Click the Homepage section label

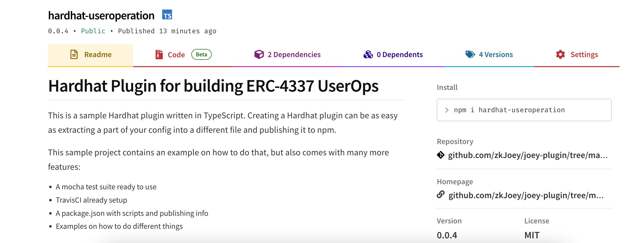pyautogui.click(x=455, y=182)
